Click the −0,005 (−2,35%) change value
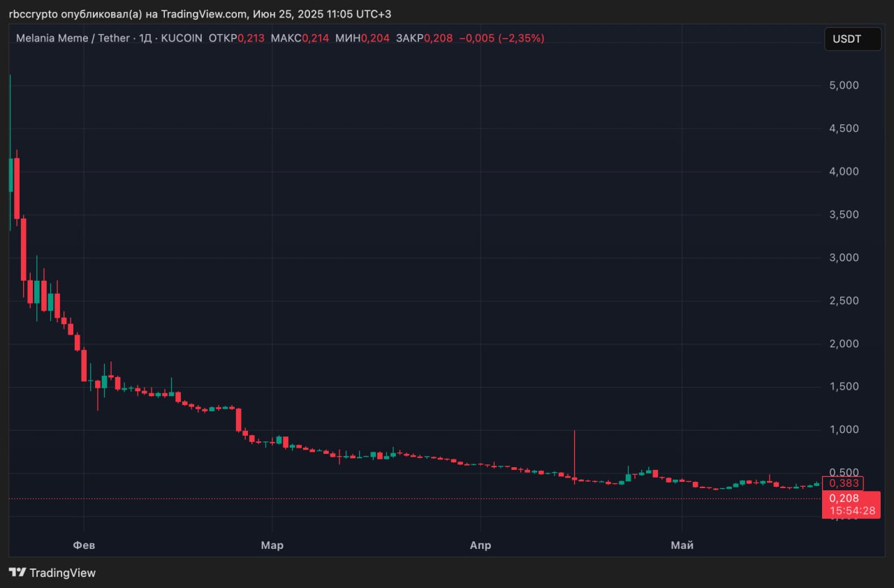This screenshot has width=894, height=588. [x=501, y=38]
